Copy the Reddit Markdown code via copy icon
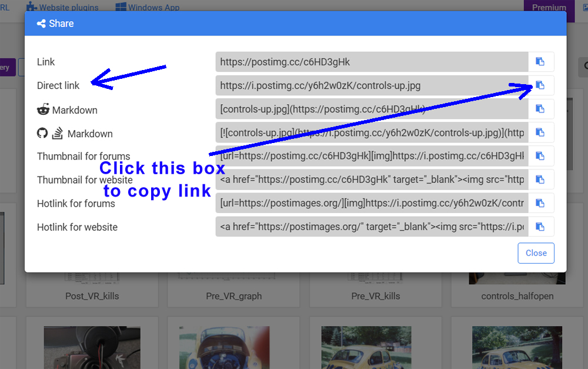Screen dimensions: 588x369 click(x=541, y=109)
